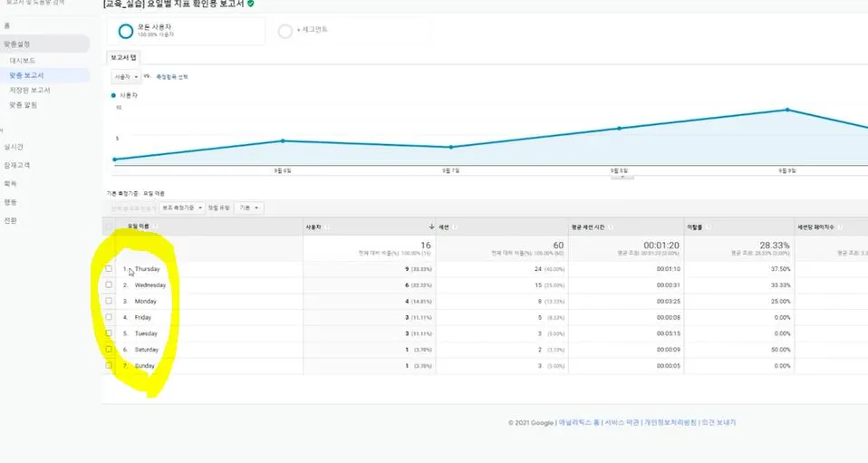The width and height of the screenshot is (868, 463).
Task: Open 획득 reports in the sidebar
Action: [x=11, y=183]
